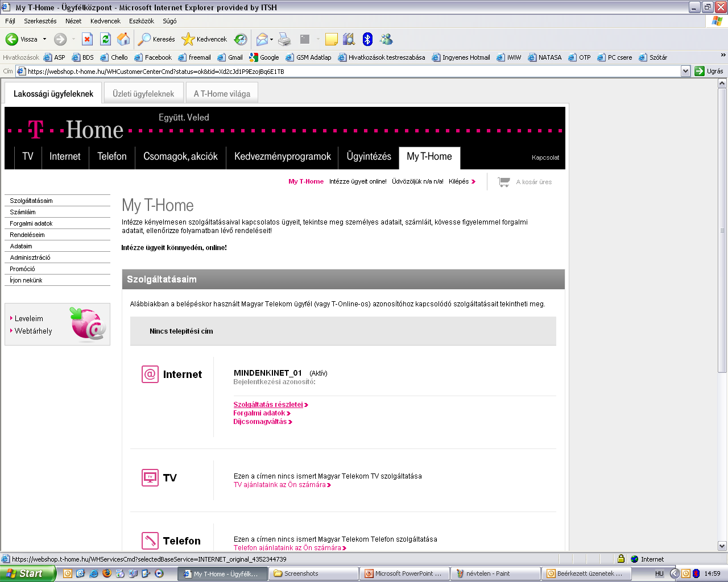728x582 pixels.
Task: Refresh the page with green arrows icon
Action: click(105, 39)
